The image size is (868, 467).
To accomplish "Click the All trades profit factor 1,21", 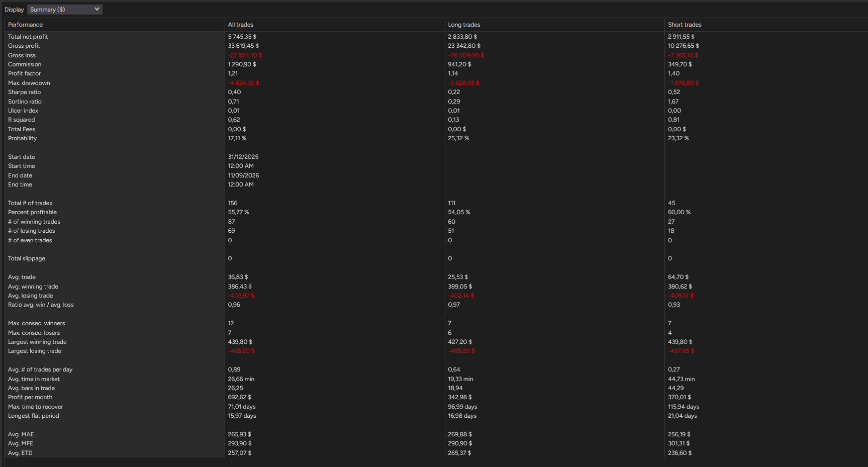I will (233, 73).
